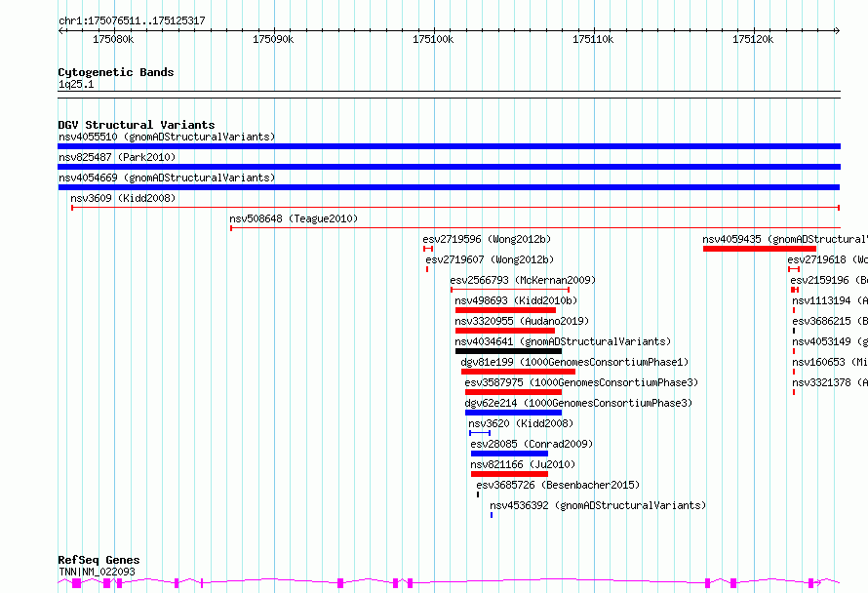
Task: Click red bar under dgv81e199
Action: pos(518,372)
